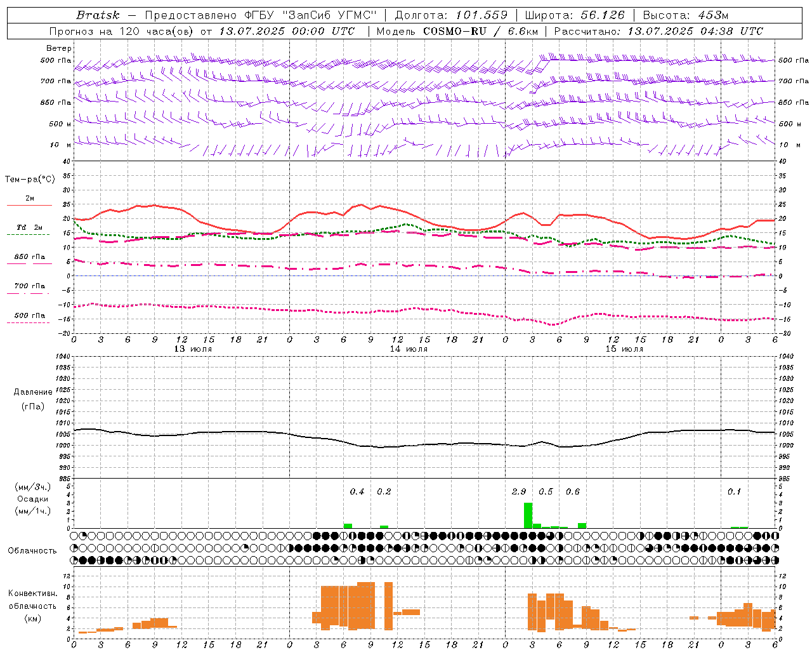Click the '(мм/1ч.)' hourly precipitation unit label
The width and height of the screenshot is (812, 650).
(32, 511)
